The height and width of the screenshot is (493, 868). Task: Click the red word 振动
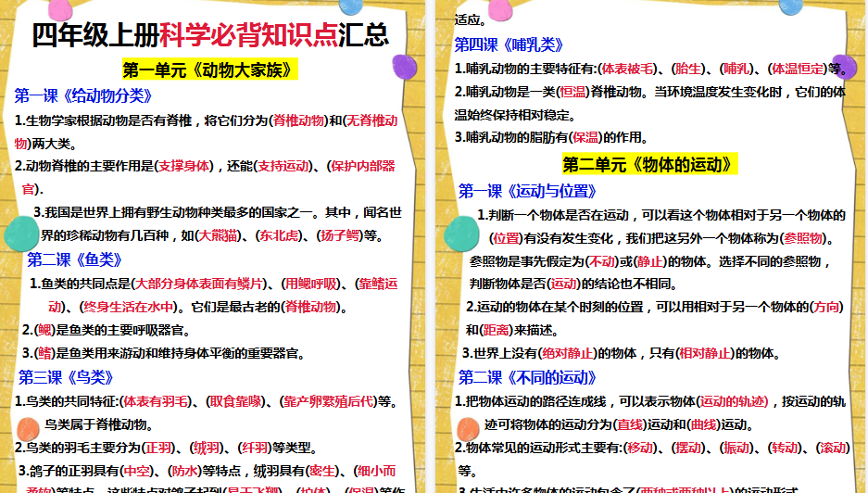[x=736, y=448]
